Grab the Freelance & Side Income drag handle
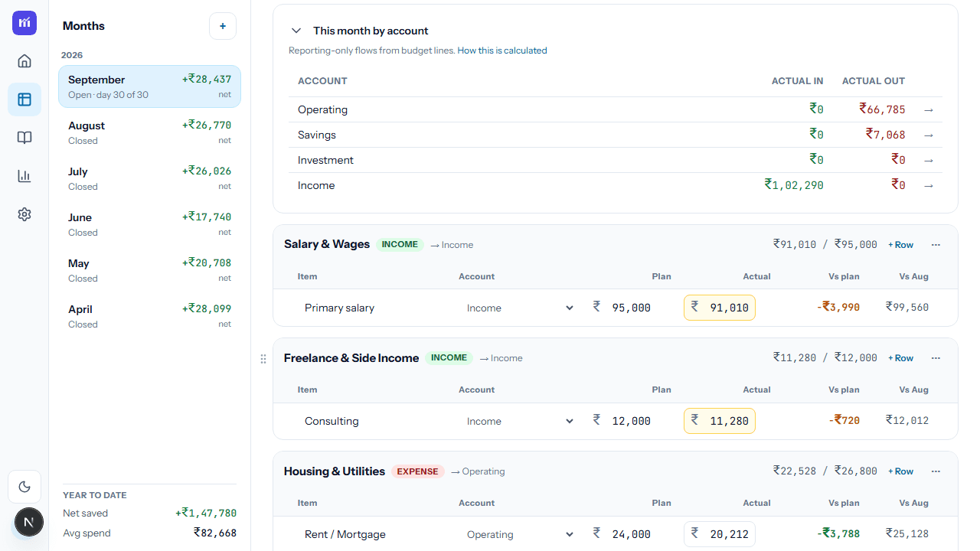The width and height of the screenshot is (980, 551). [x=263, y=358]
